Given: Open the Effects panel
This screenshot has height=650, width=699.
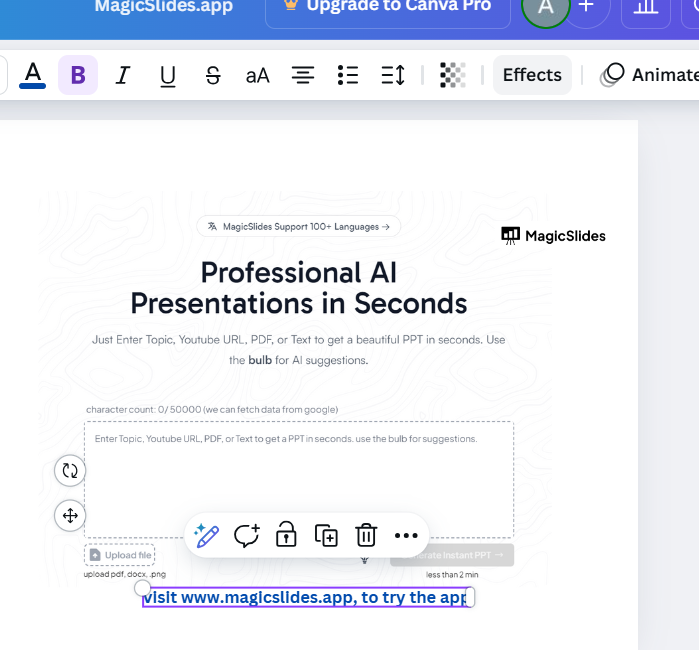Looking at the screenshot, I should click(x=532, y=75).
